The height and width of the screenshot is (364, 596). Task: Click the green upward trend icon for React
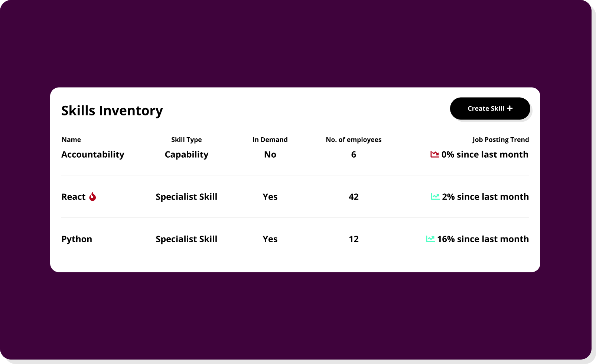[435, 197]
